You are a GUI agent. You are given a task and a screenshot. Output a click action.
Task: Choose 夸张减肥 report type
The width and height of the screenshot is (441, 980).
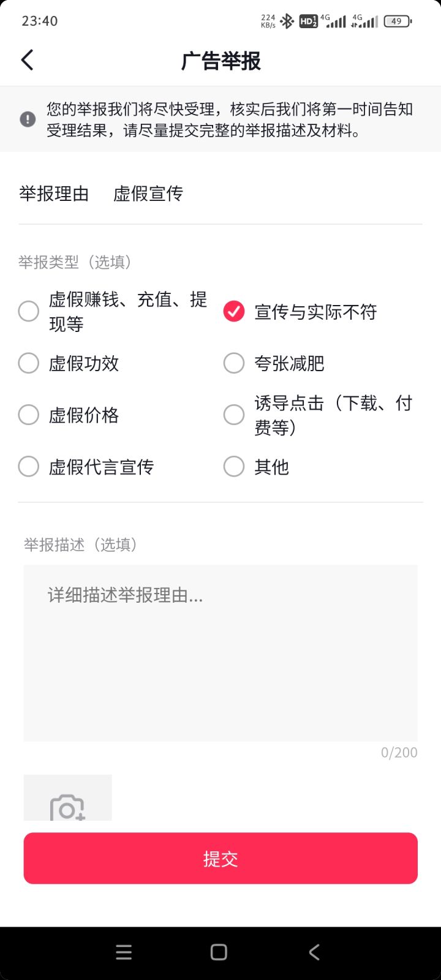point(234,363)
